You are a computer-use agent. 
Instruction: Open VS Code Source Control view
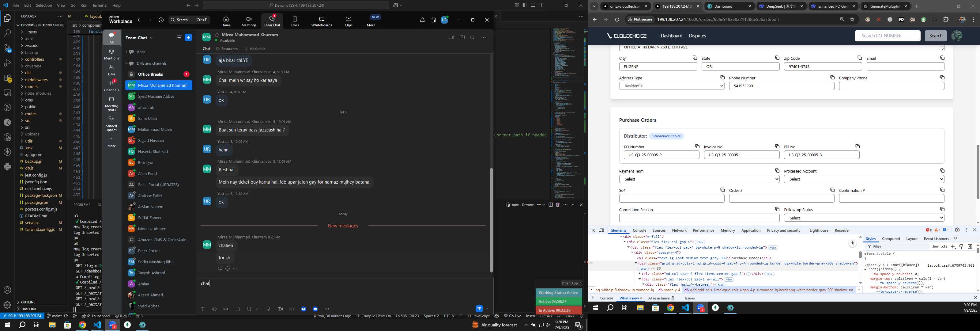tap(7, 48)
